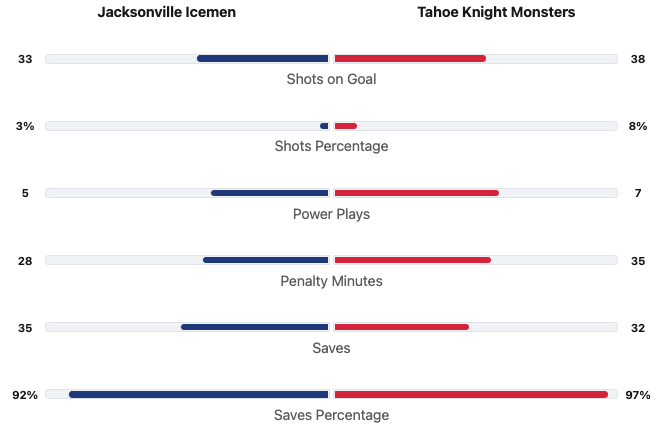Click the red Shots Percentage bar
Image resolution: width=663 pixels, height=435 pixels.
pos(346,126)
